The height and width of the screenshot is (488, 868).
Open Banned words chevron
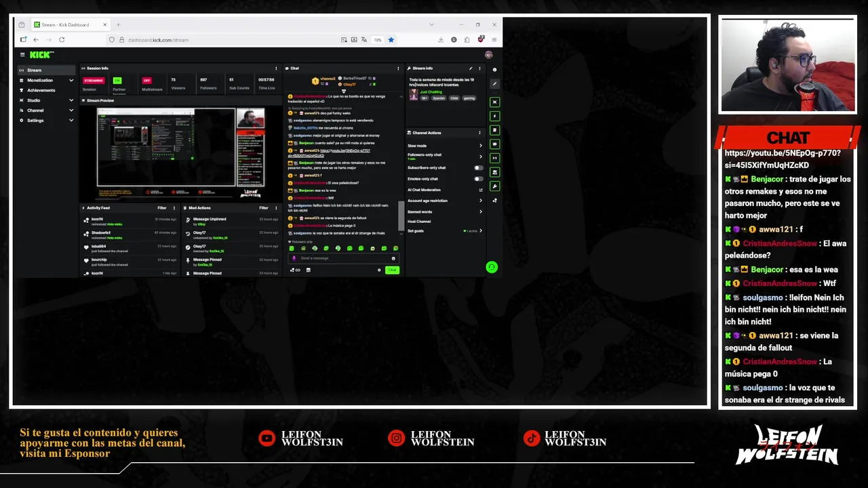click(481, 211)
